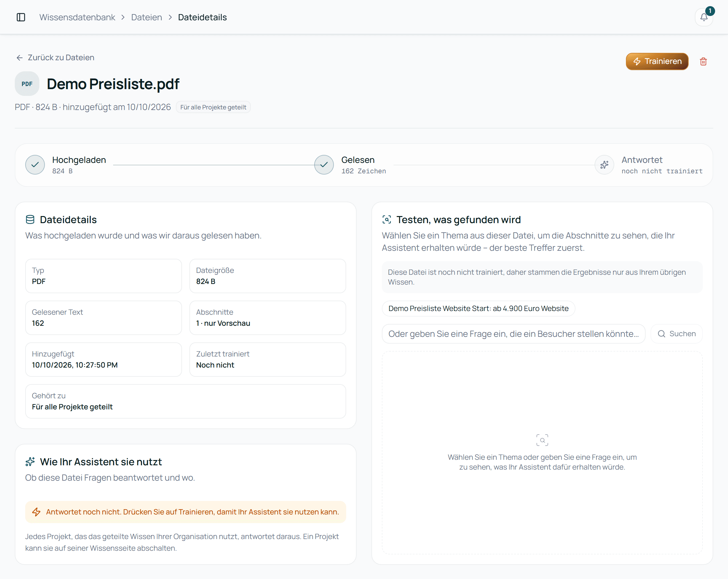This screenshot has width=728, height=579.
Task: Focus the visitor question input field
Action: tap(513, 334)
